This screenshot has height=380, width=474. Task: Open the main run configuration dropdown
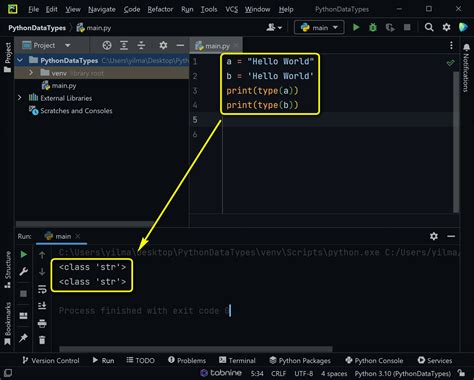coord(319,27)
